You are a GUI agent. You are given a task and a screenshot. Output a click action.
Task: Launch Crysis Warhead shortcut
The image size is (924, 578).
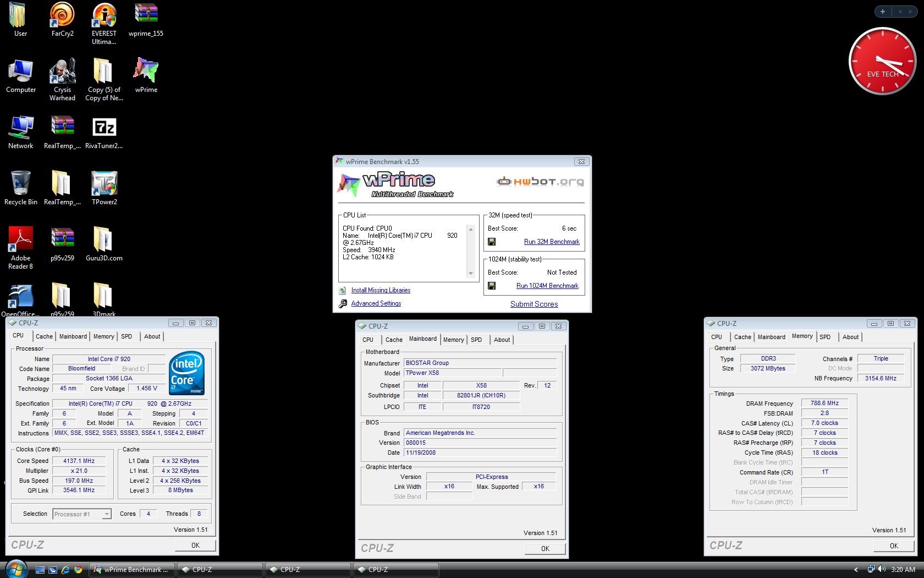tap(62, 79)
